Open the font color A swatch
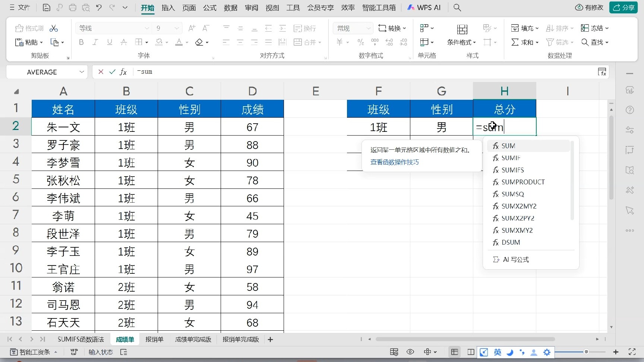This screenshot has height=362, width=644. 179,42
